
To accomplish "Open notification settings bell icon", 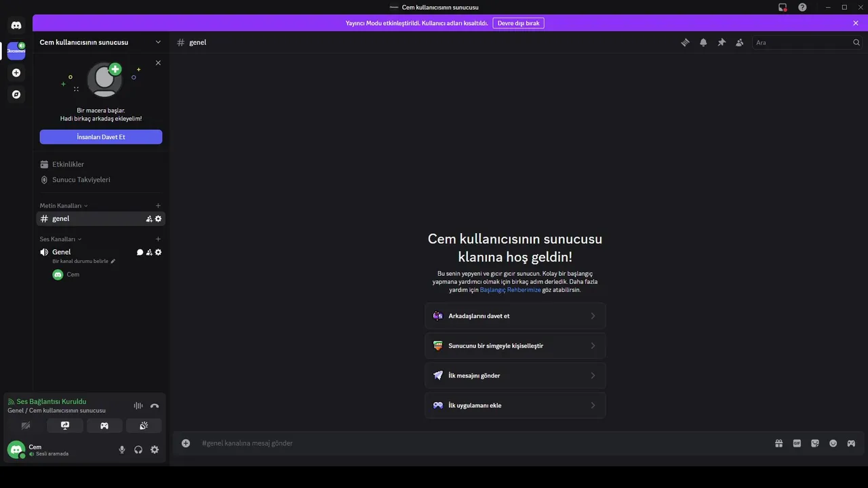I will click(x=703, y=42).
